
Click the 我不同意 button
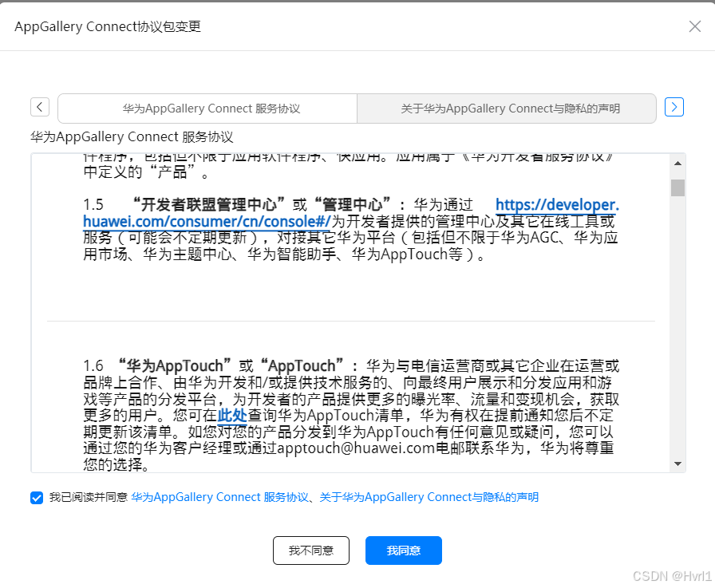click(311, 551)
